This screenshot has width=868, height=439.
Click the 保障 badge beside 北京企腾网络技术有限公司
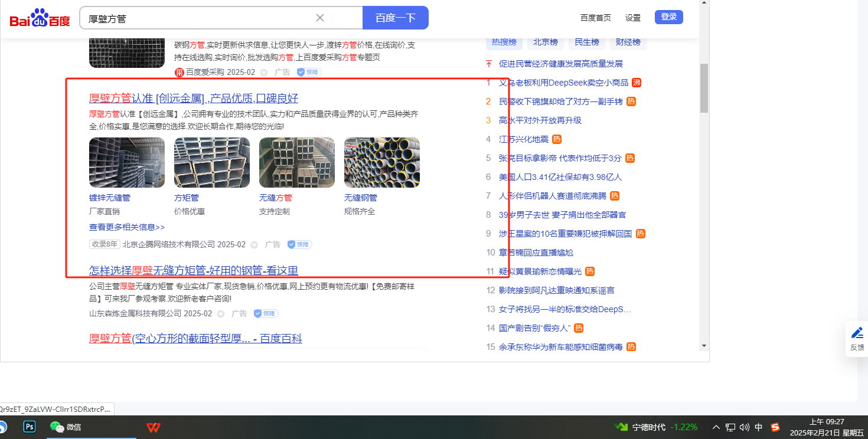click(299, 244)
